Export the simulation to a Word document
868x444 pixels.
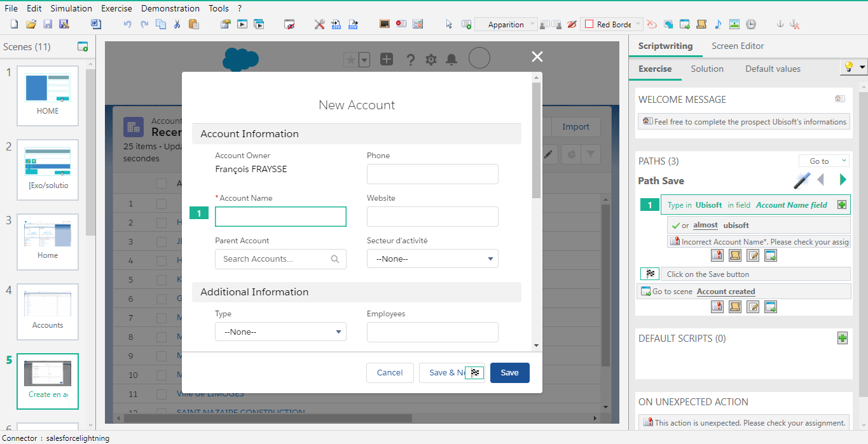[x=96, y=24]
